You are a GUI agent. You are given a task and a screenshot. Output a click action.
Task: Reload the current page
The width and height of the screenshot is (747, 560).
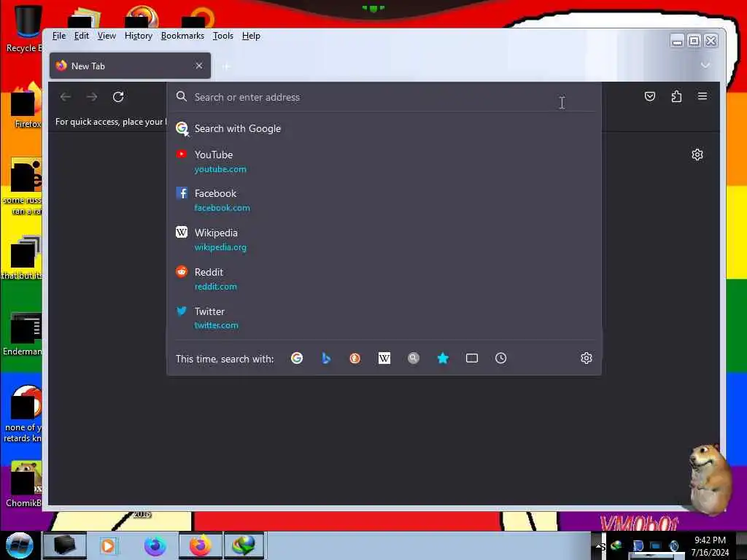[x=118, y=97]
